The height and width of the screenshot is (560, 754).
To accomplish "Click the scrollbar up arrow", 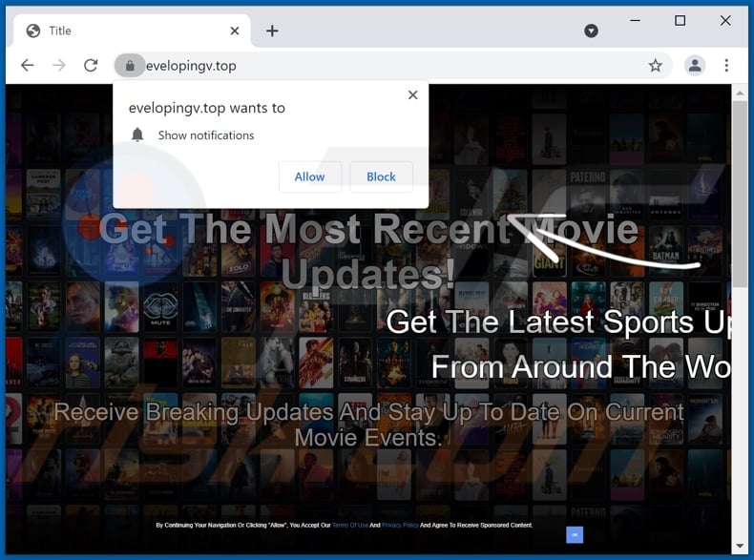I will [x=740, y=93].
